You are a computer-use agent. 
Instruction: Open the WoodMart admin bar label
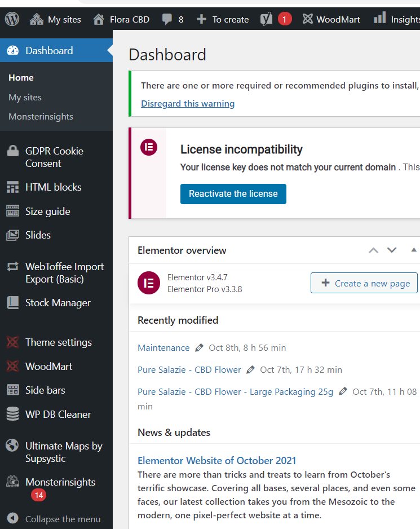(x=338, y=20)
